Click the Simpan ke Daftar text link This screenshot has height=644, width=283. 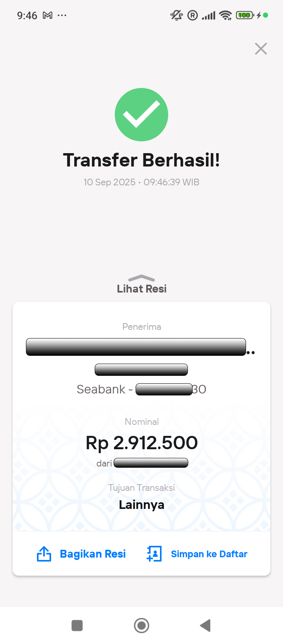(x=209, y=554)
